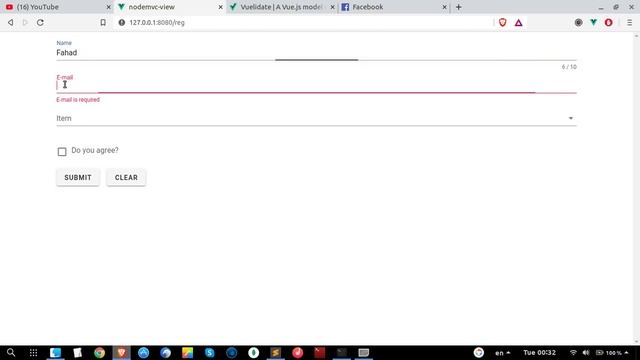
Task: Close the YouTube tab
Action: [109, 7]
